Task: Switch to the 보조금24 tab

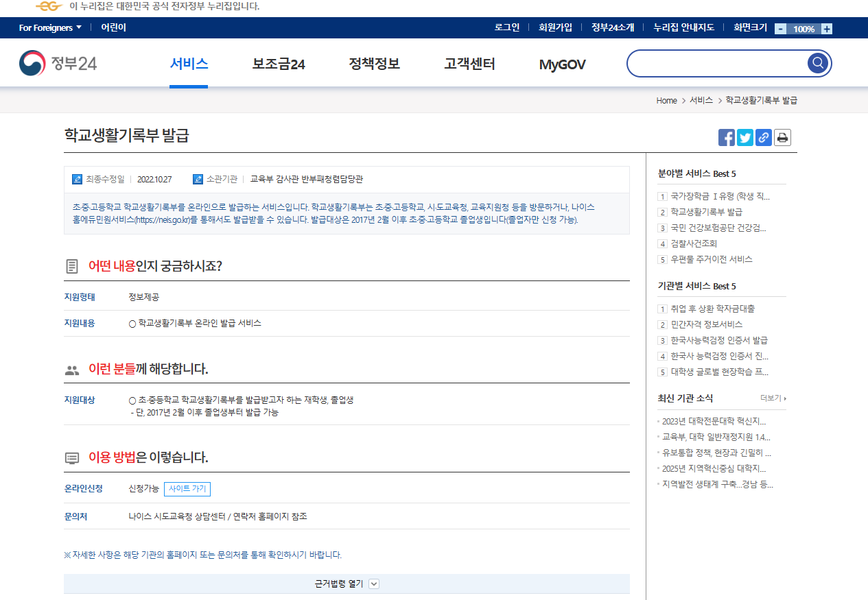Action: coord(277,62)
